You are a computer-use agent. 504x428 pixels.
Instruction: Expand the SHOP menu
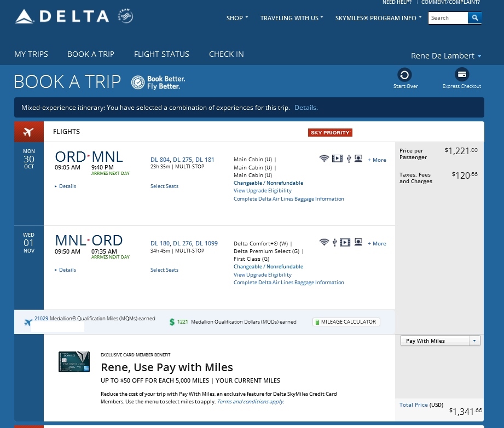tap(237, 18)
